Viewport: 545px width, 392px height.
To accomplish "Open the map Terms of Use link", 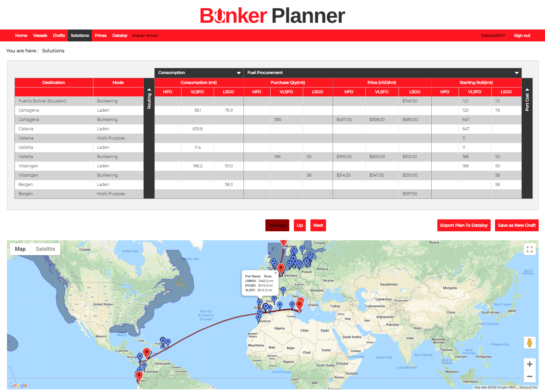I will pos(528,387).
